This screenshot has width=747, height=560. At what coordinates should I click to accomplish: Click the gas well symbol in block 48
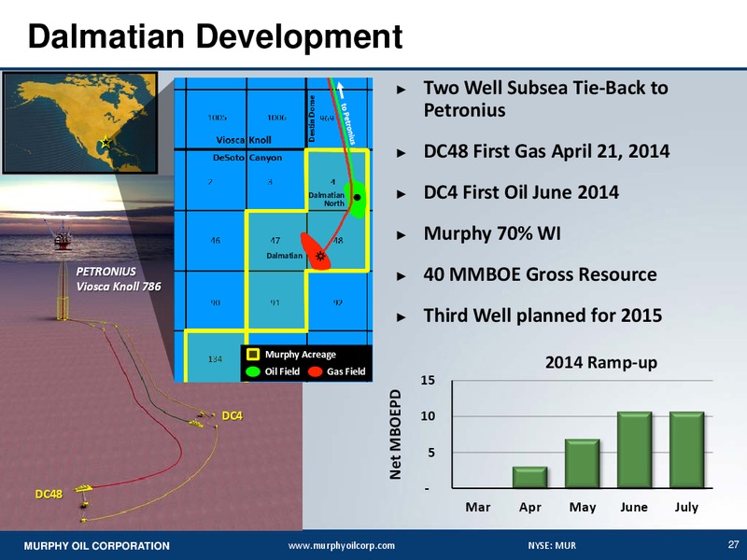(320, 256)
